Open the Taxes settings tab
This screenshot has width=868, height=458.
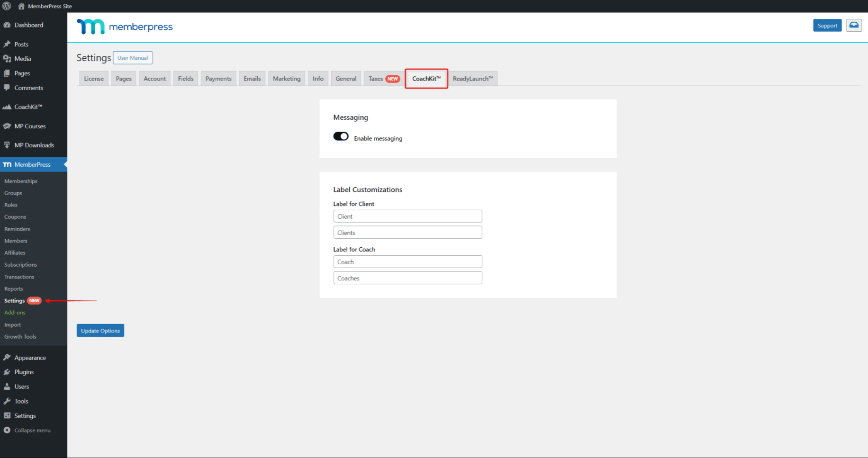pyautogui.click(x=376, y=78)
